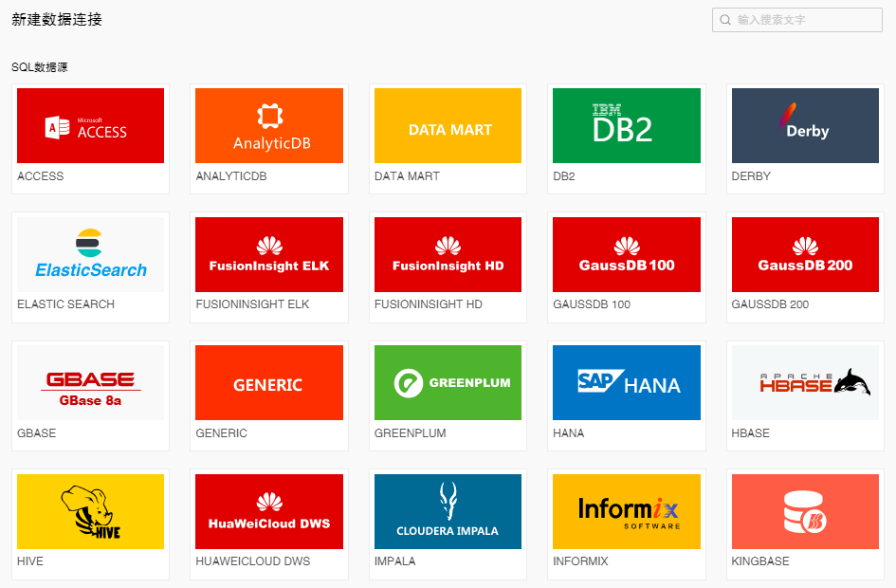This screenshot has width=896, height=588.
Task: Pick the GBase 8a data source
Action: [90, 383]
